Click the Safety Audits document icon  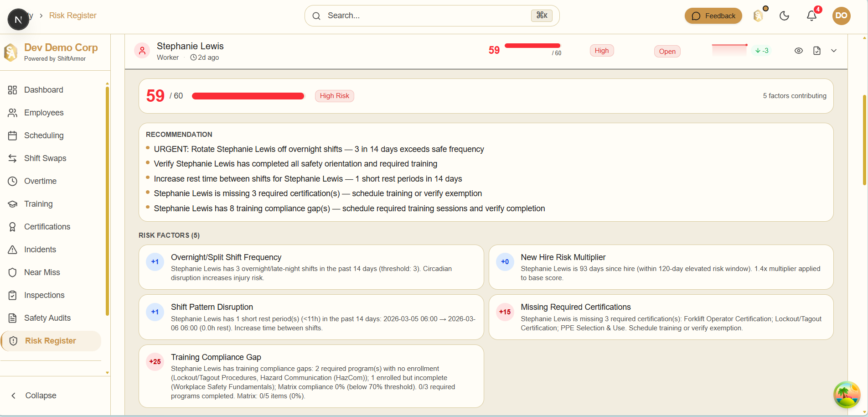[13, 318]
